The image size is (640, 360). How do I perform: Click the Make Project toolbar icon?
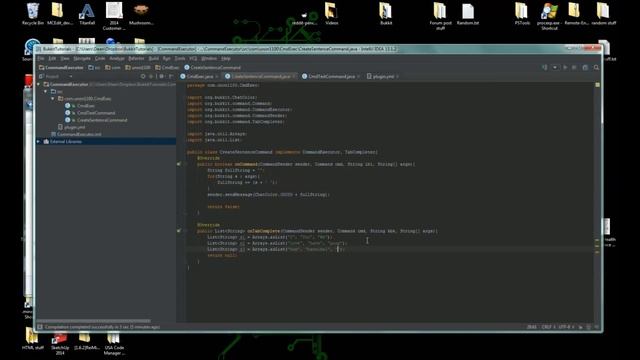(544, 67)
